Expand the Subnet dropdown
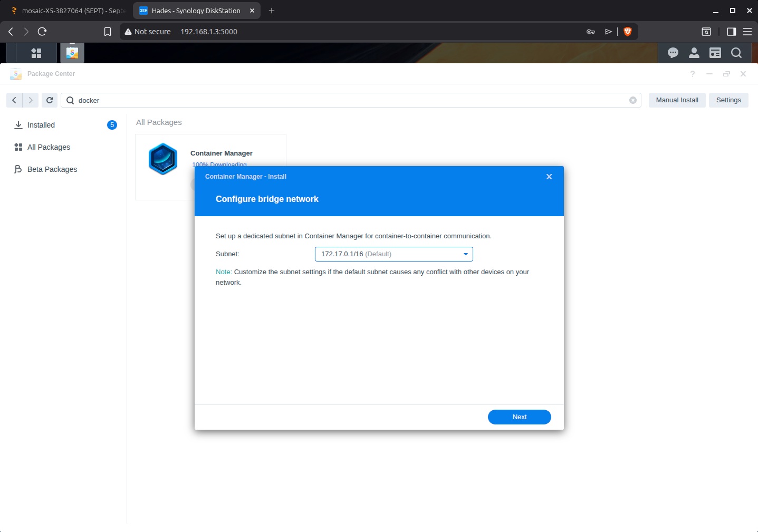The height and width of the screenshot is (532, 758). click(394, 254)
